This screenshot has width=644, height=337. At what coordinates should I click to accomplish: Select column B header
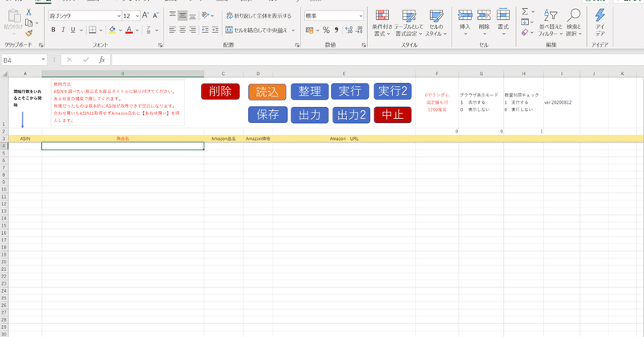click(x=122, y=74)
